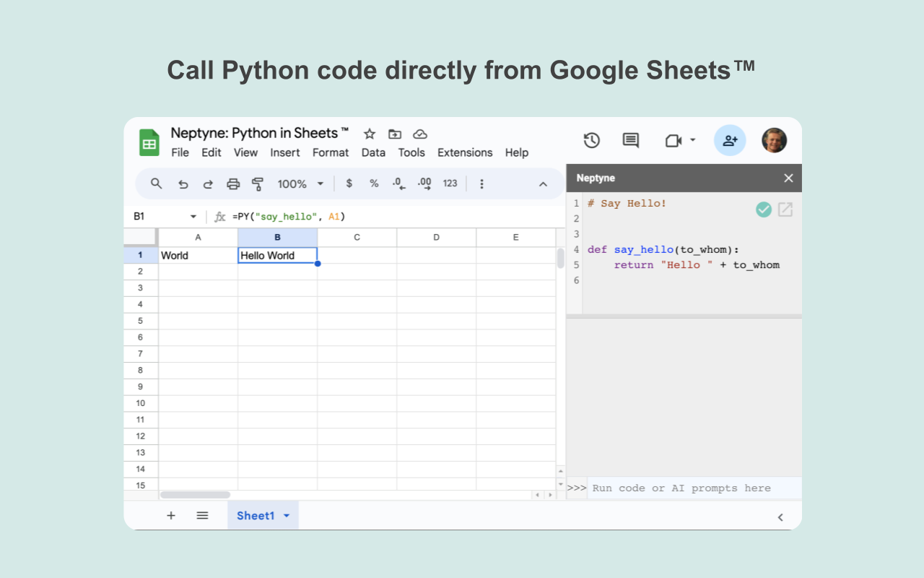This screenshot has width=924, height=578.
Task: Format as currency dollar icon
Action: [349, 184]
